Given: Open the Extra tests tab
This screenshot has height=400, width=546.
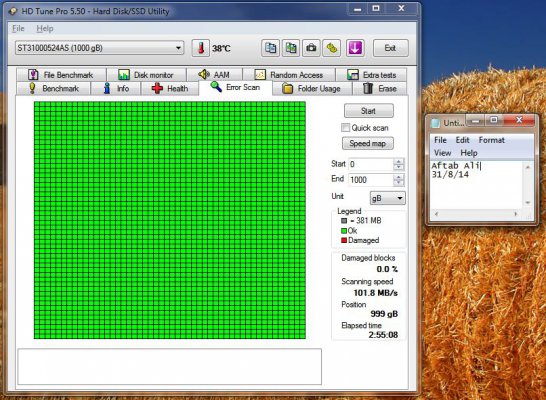Looking at the screenshot, I should (x=371, y=75).
